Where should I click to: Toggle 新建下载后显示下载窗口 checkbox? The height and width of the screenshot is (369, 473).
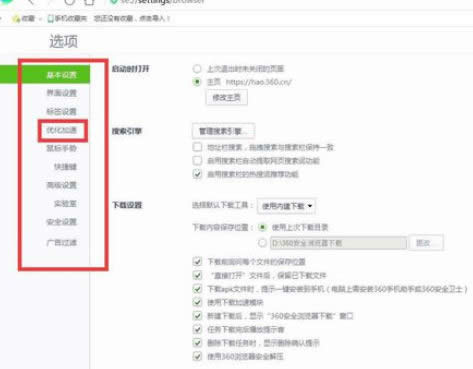tap(197, 316)
